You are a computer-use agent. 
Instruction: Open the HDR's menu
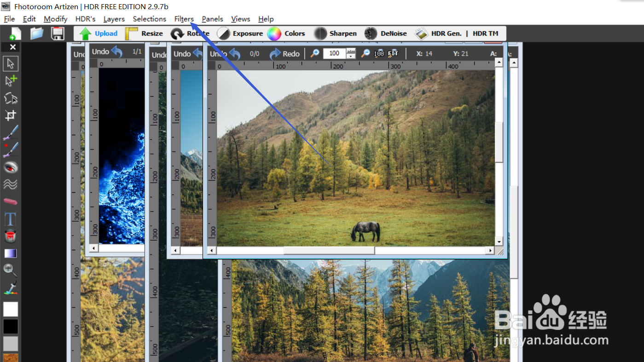[x=85, y=19]
